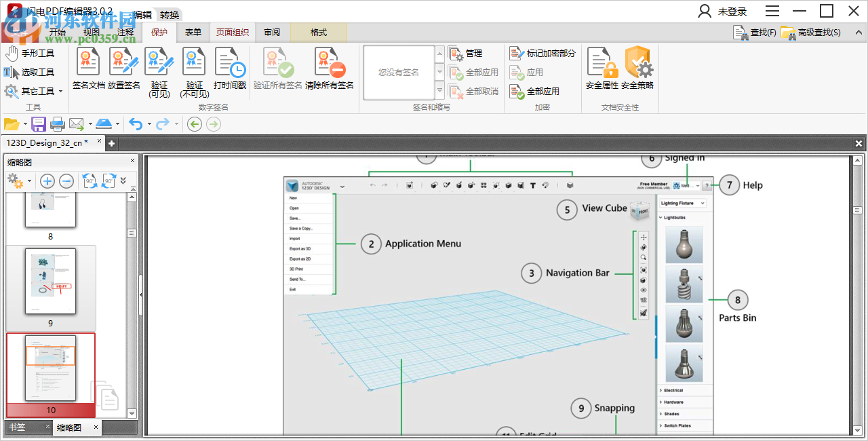Open 管理 signature management
The image size is (868, 441).
[x=466, y=53]
